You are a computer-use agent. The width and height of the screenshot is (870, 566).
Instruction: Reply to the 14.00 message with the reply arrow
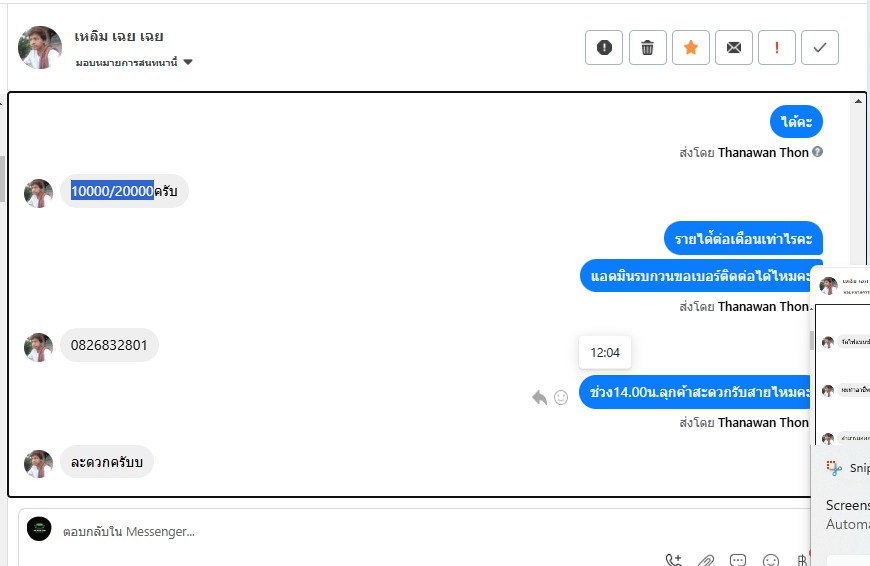[539, 397]
